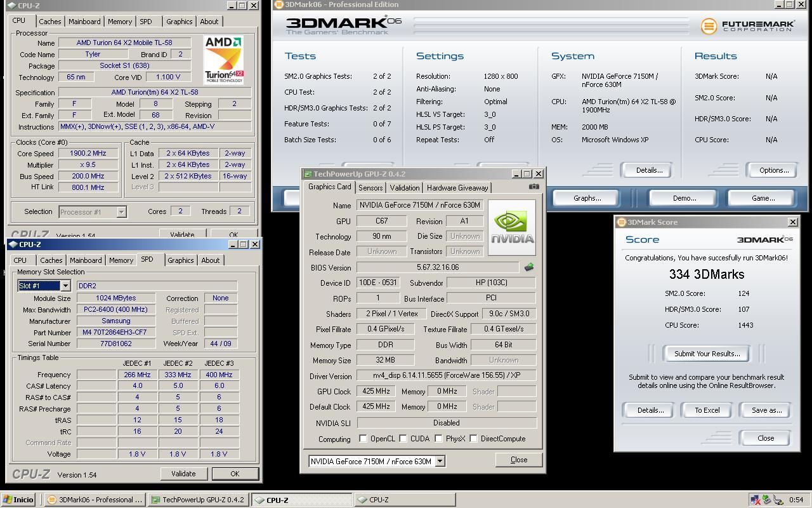Open the Inicio start button

pos(18,500)
